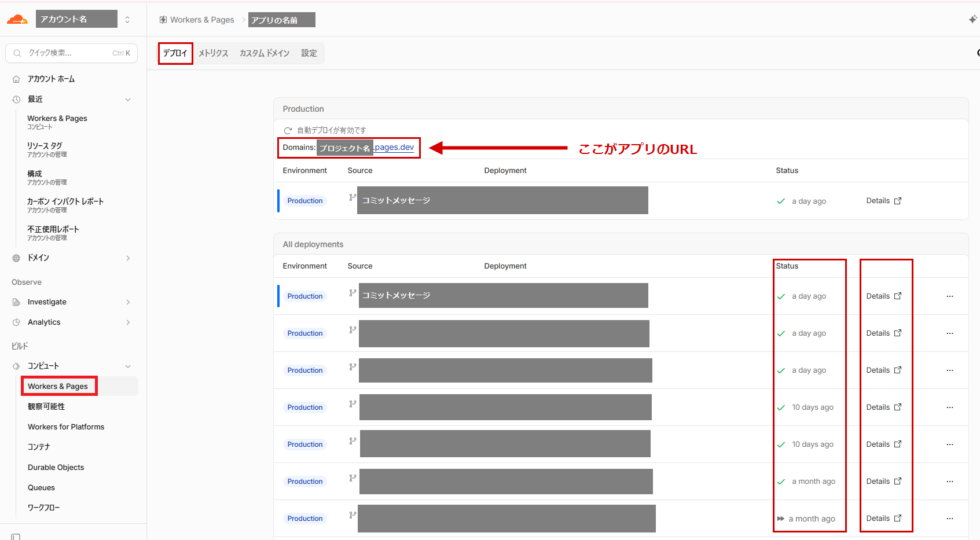Switch to the メトリクス tab

coord(214,53)
